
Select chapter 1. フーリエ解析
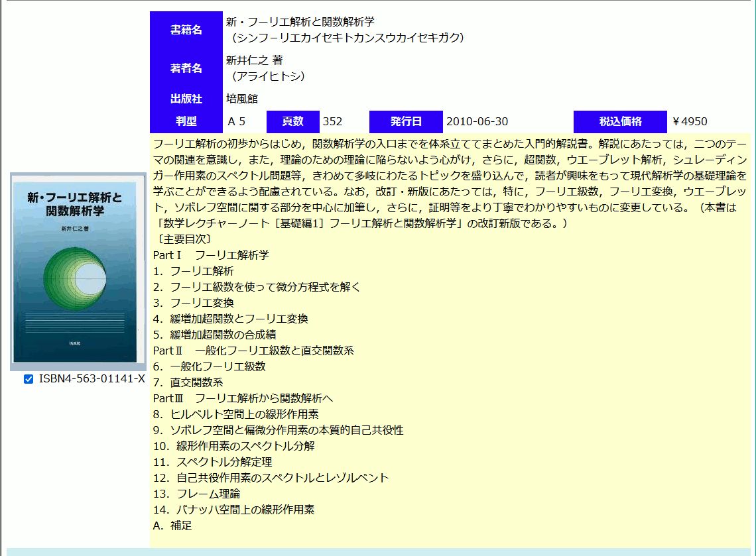[194, 271]
